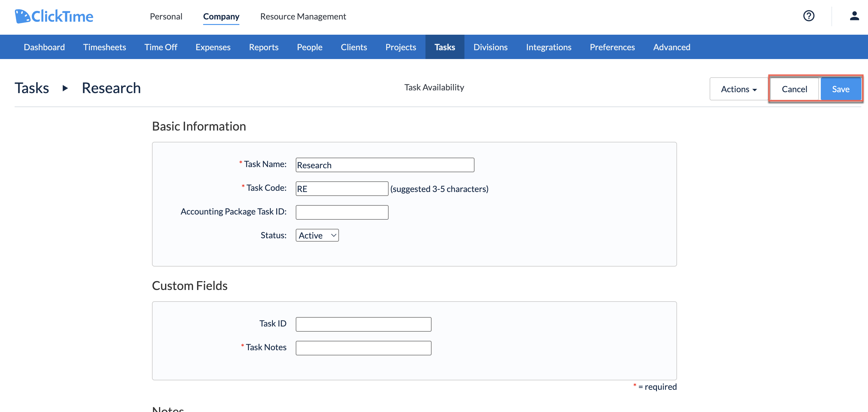Open the Timesheets tab

(104, 47)
